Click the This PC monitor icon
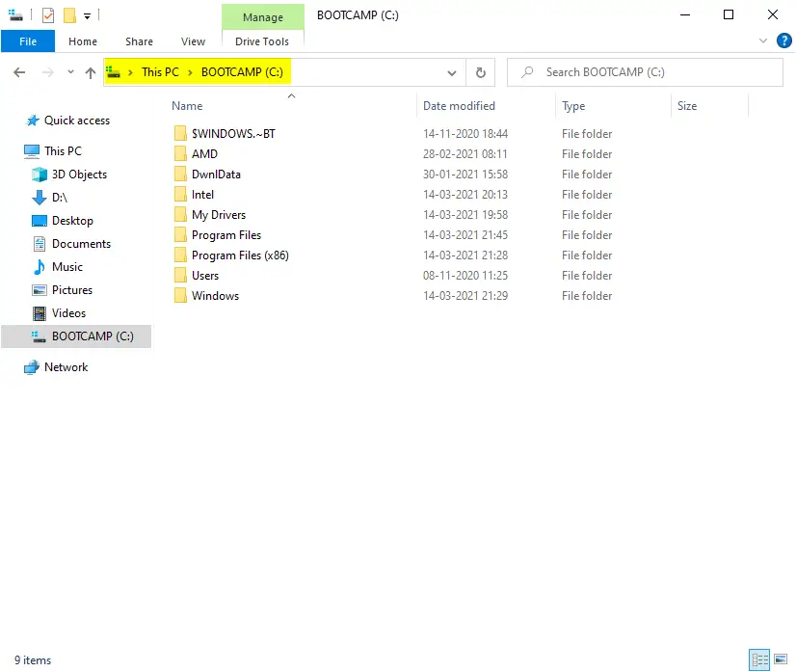This screenshot has width=796, height=672. [32, 150]
